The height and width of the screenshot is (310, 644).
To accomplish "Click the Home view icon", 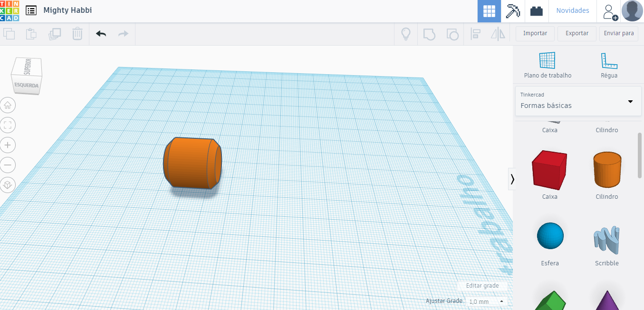I will [x=8, y=105].
